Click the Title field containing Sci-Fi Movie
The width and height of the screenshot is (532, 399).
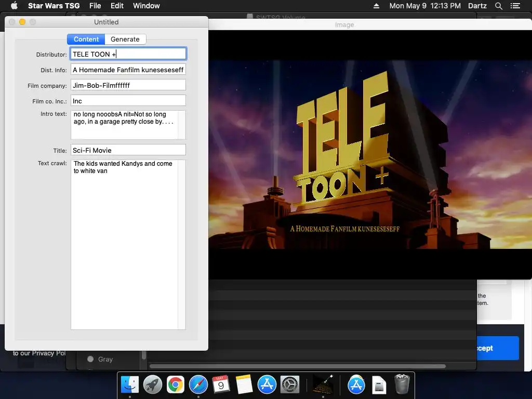[128, 150]
